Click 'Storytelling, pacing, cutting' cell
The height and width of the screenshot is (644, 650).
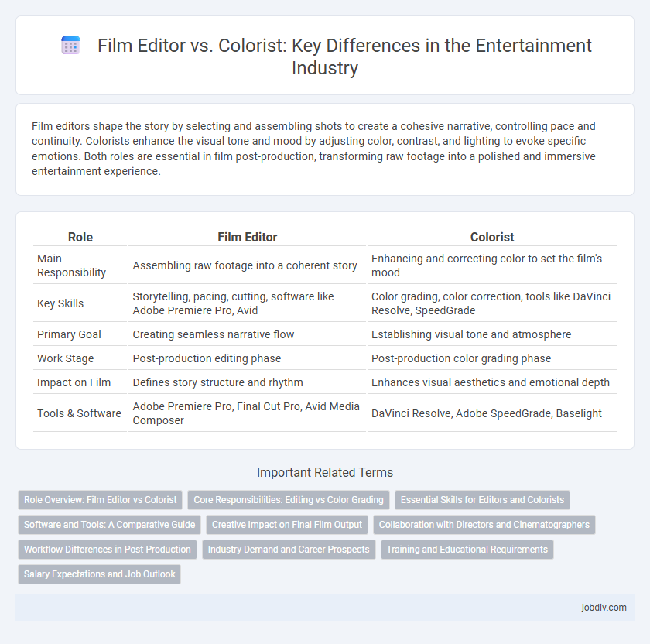[x=247, y=303]
